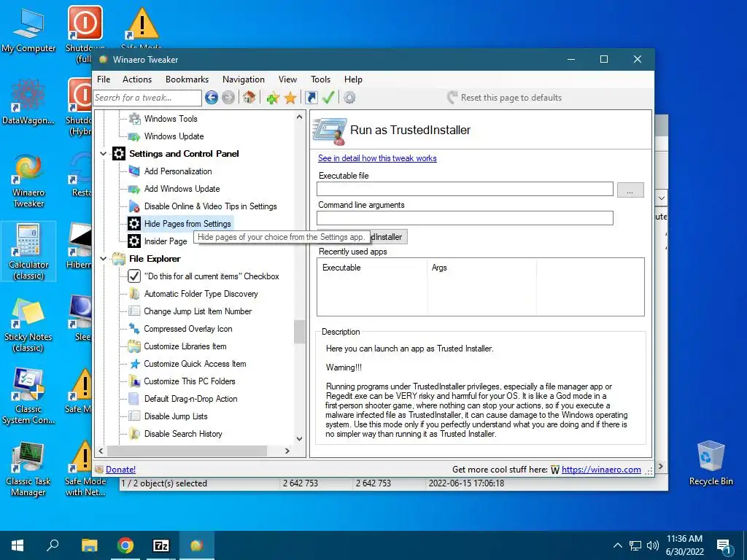The width and height of the screenshot is (747, 560).
Task: Open My Computer desktop icon
Action: [x=28, y=29]
